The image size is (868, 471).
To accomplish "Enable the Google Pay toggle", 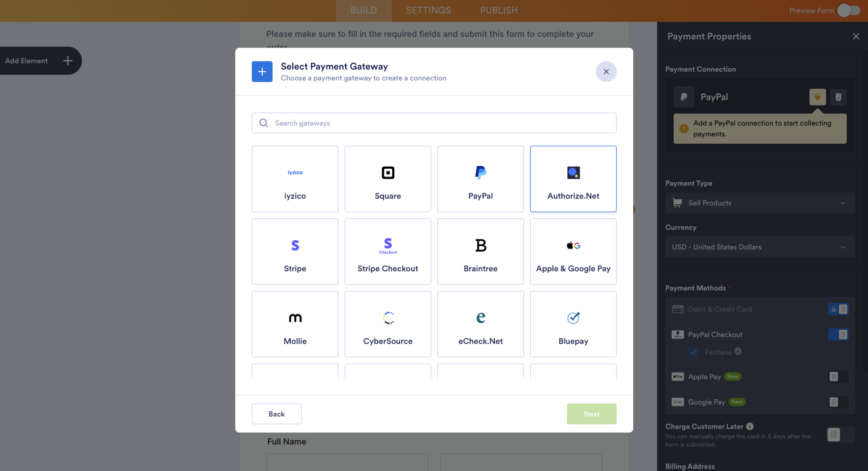I will click(x=838, y=402).
